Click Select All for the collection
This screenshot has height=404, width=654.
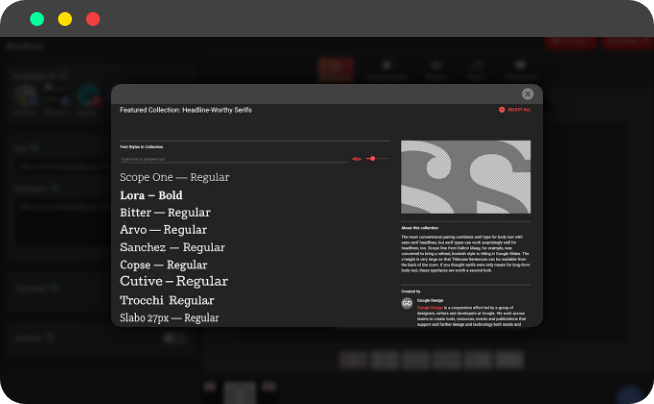pyautogui.click(x=515, y=109)
